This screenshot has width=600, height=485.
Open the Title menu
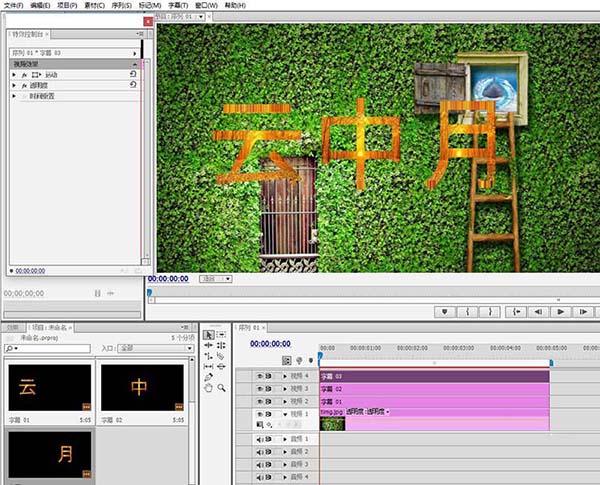point(178,5)
